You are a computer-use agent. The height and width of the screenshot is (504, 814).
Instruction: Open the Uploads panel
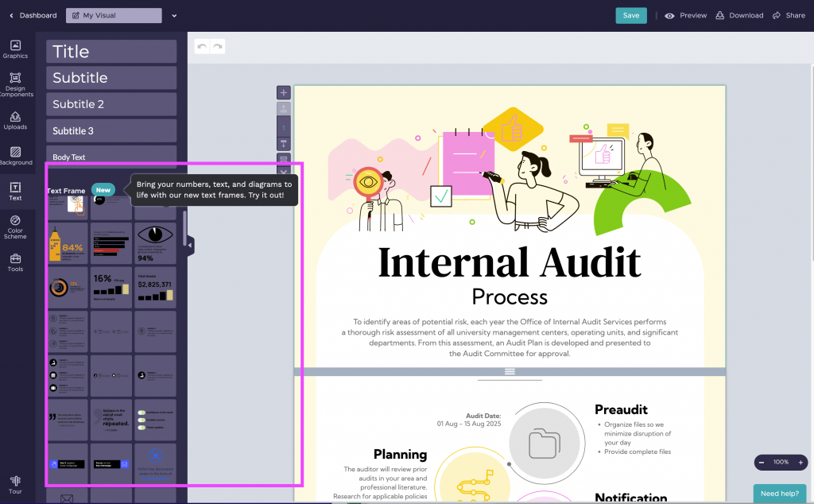[15, 120]
